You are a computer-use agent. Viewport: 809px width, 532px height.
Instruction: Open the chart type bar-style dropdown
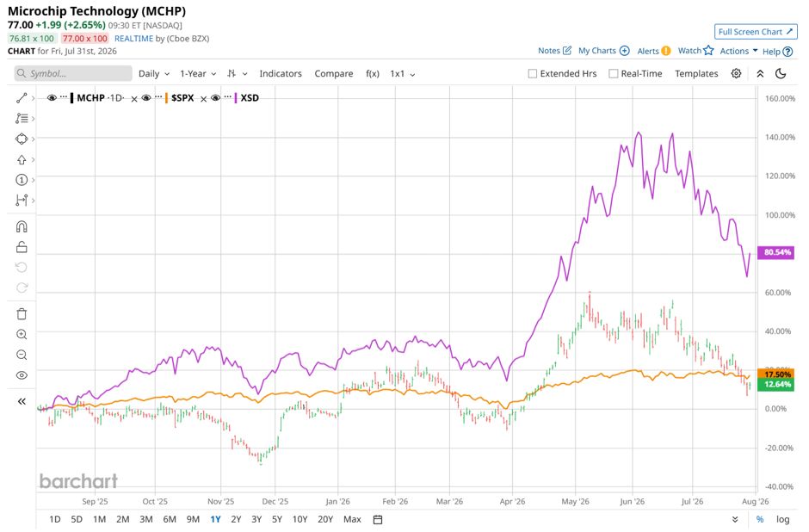238,74
